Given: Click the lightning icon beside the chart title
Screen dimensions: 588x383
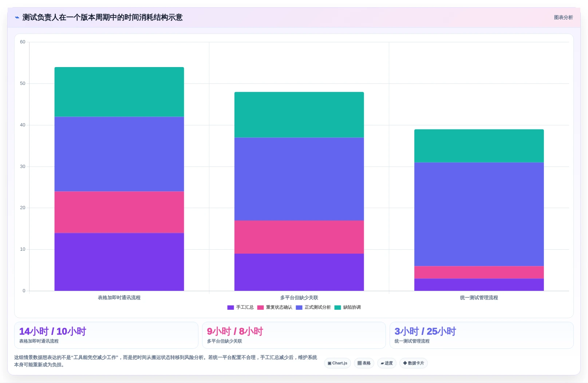Looking at the screenshot, I should point(17,17).
